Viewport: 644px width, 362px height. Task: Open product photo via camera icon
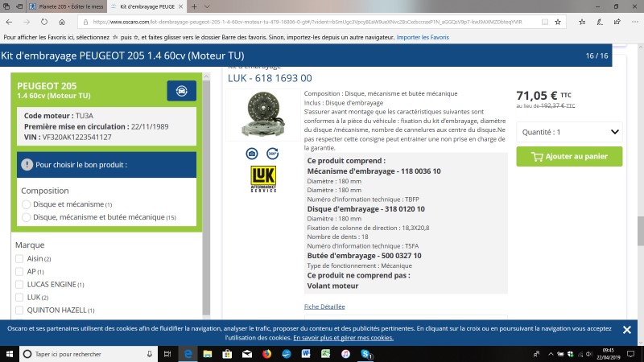pyautogui.click(x=252, y=154)
